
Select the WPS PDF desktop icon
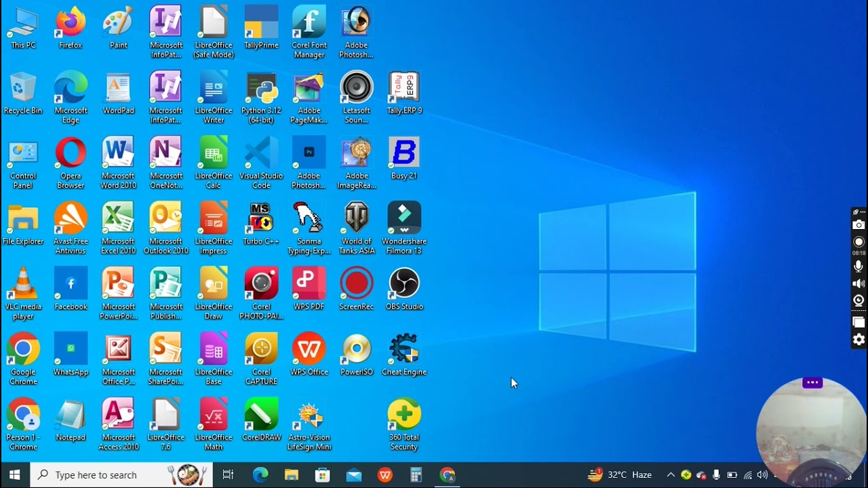coord(309,289)
